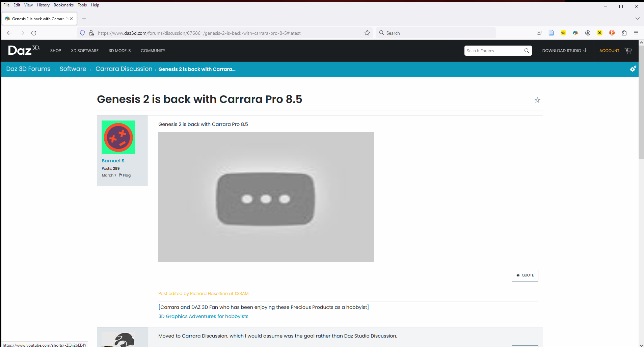This screenshot has width=644, height=347.
Task: Open the 3D SOFTWARE navigation item
Action: click(85, 51)
